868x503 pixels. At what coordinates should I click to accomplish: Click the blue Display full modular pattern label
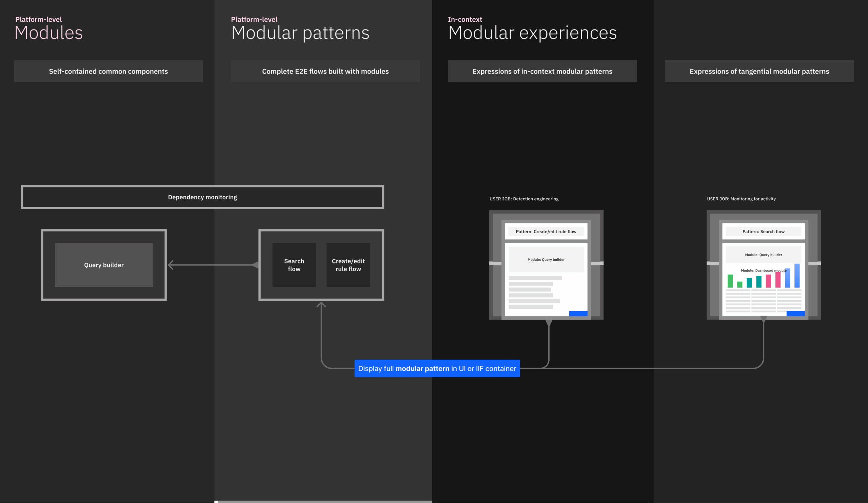click(x=437, y=368)
